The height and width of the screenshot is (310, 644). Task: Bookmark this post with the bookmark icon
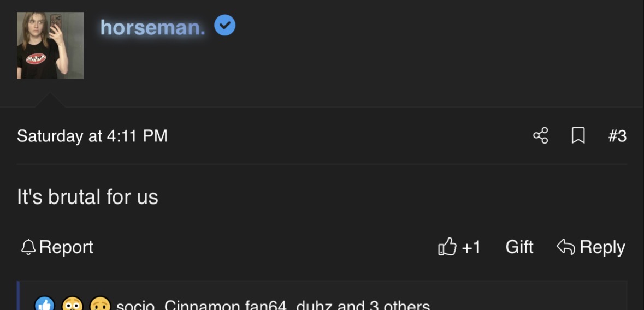(578, 135)
